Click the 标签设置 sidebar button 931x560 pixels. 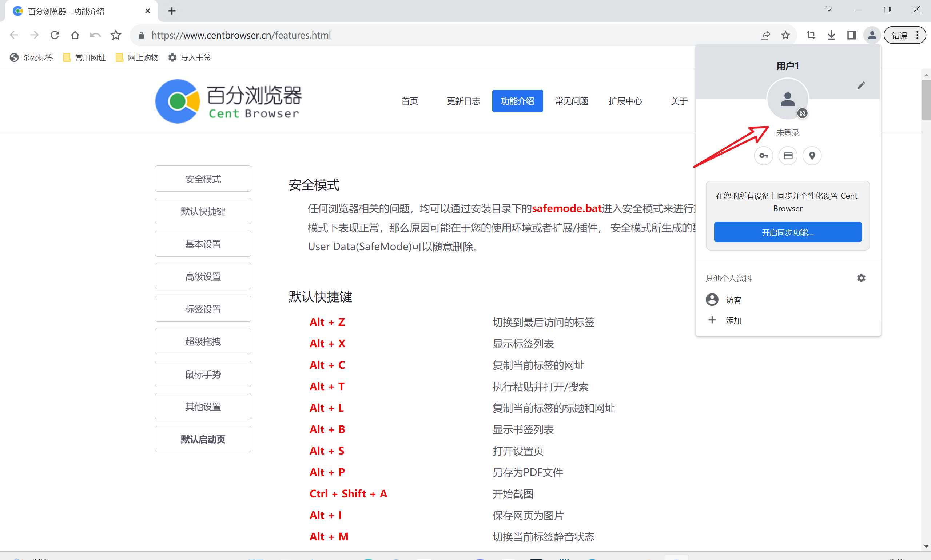[203, 309]
